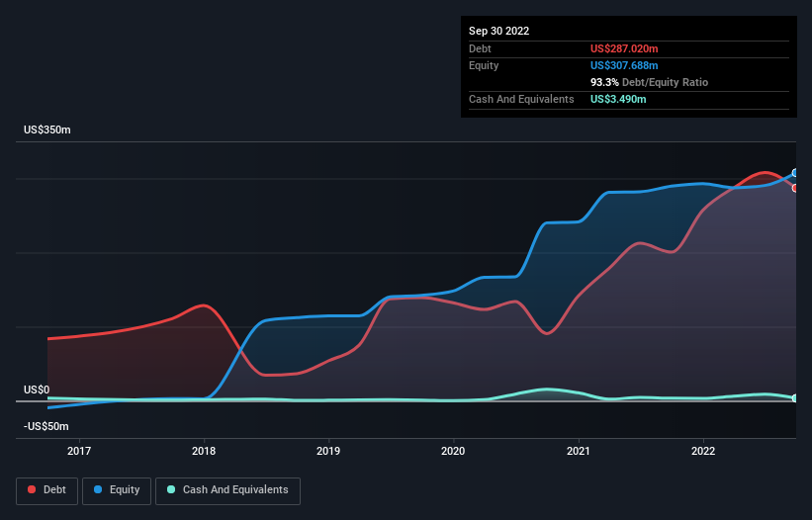
Task: Click the 2021 x-axis label
Action: pos(578,451)
